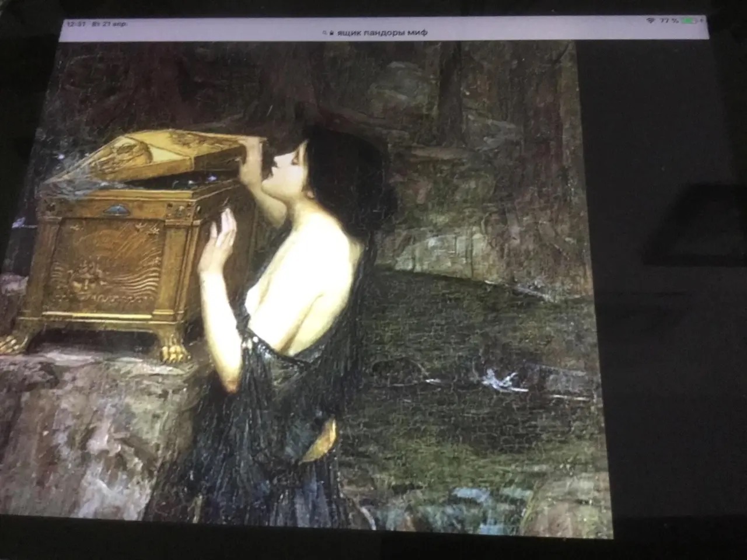The height and width of the screenshot is (560, 747).
Task: Click the '77 %' battery percentage
Action: [x=669, y=21]
